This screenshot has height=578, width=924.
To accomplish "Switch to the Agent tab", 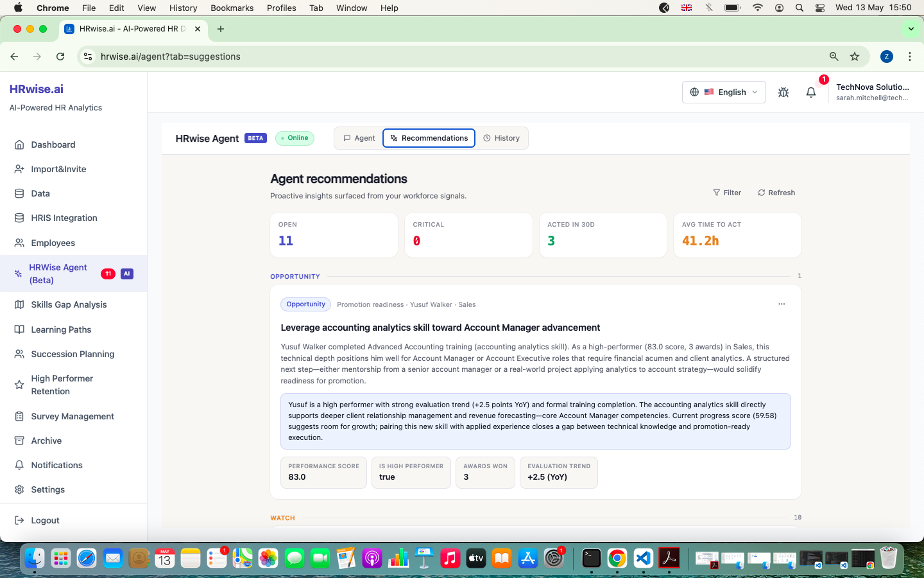I will tap(359, 138).
